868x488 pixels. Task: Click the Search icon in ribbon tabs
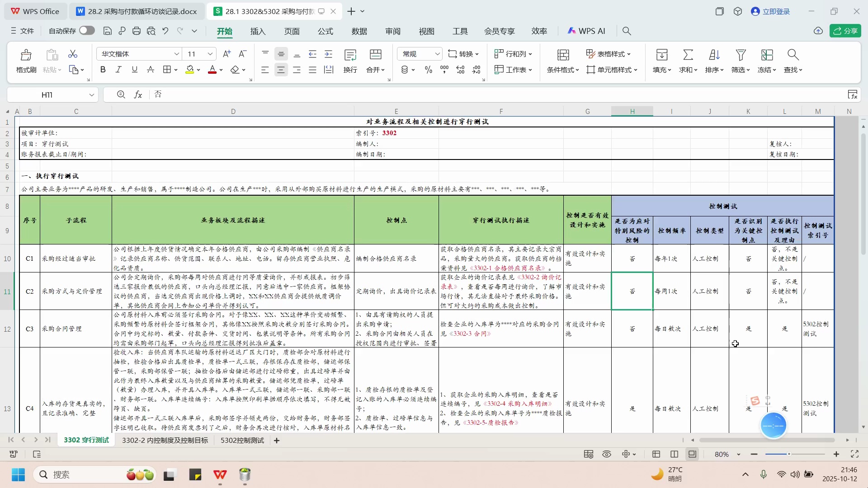point(627,31)
